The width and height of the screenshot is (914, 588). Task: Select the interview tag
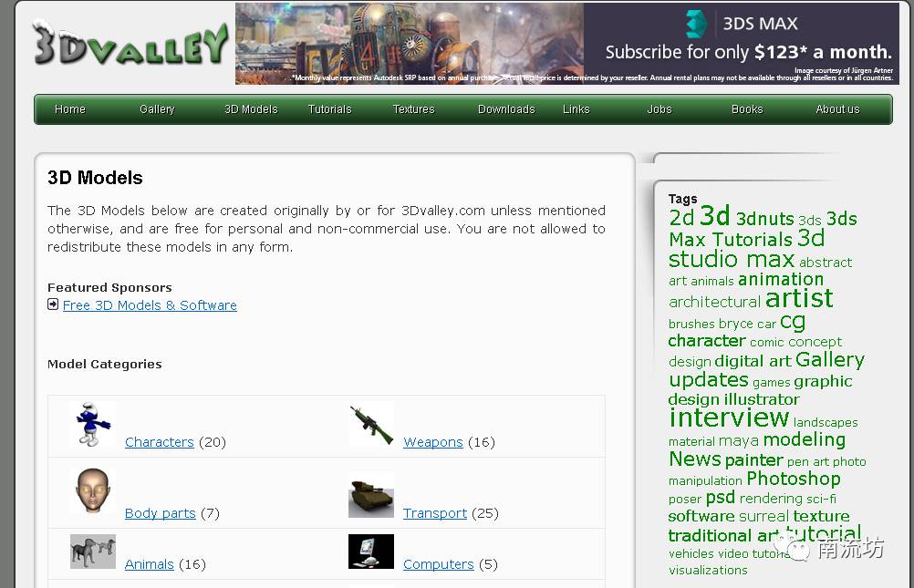(729, 418)
